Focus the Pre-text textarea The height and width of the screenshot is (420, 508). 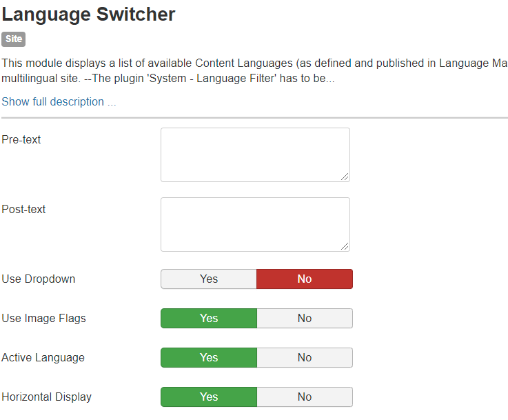tap(254, 154)
